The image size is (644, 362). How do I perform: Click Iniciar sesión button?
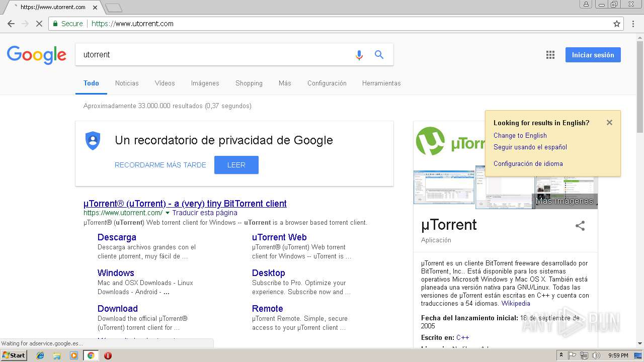593,55
